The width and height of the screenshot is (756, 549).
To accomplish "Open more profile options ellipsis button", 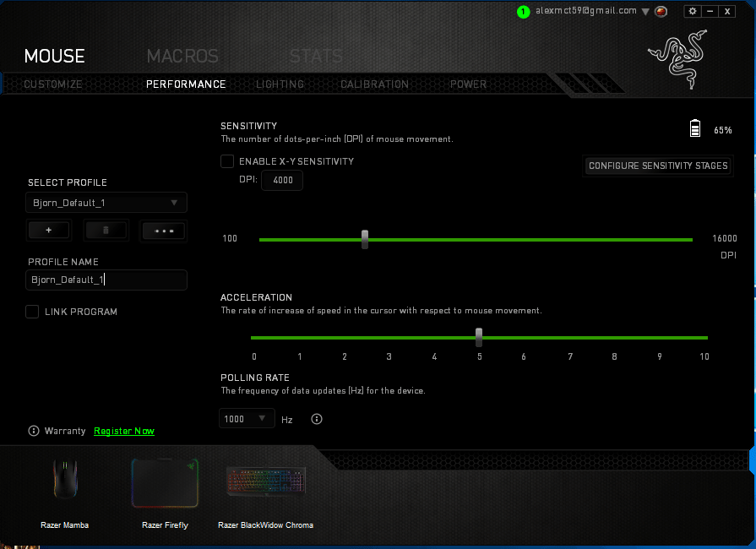I will coord(163,231).
